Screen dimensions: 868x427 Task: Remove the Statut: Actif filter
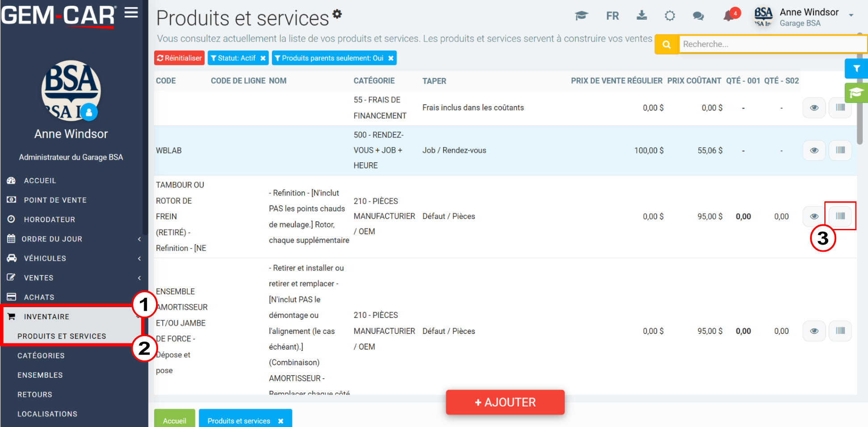[x=263, y=58]
